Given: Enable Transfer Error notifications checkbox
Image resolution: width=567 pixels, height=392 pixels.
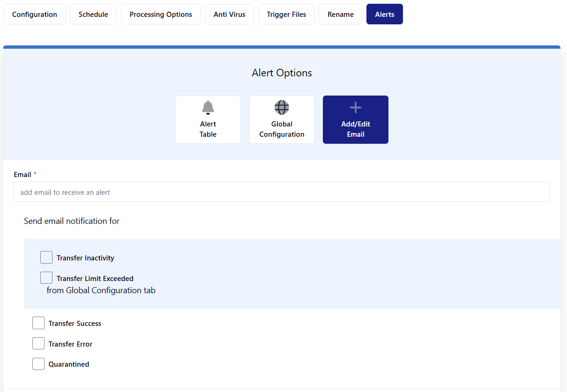Looking at the screenshot, I should (38, 344).
